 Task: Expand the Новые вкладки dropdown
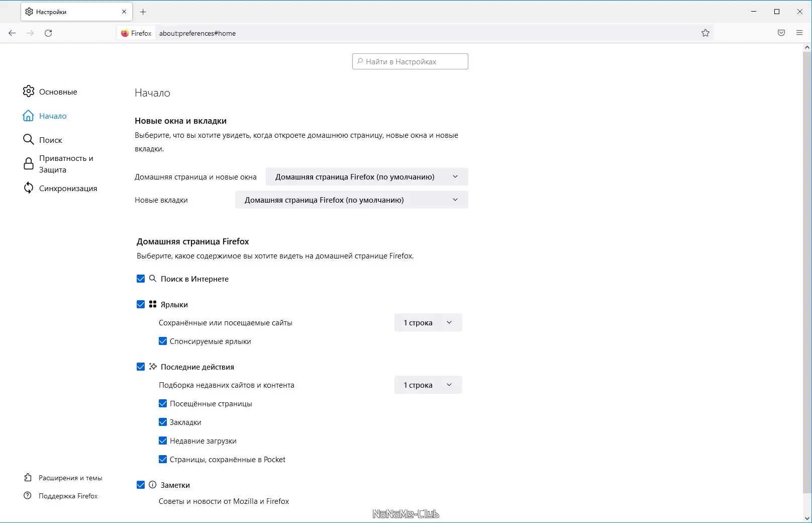352,200
